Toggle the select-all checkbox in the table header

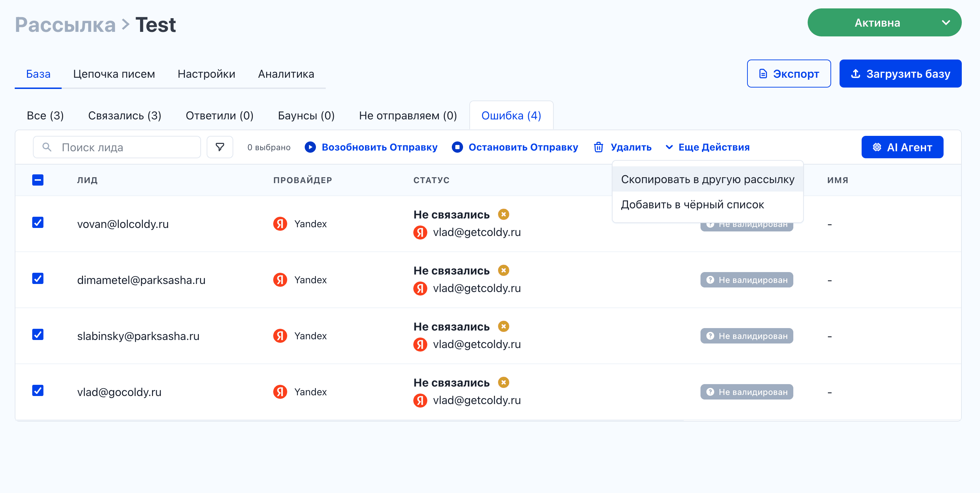point(38,180)
